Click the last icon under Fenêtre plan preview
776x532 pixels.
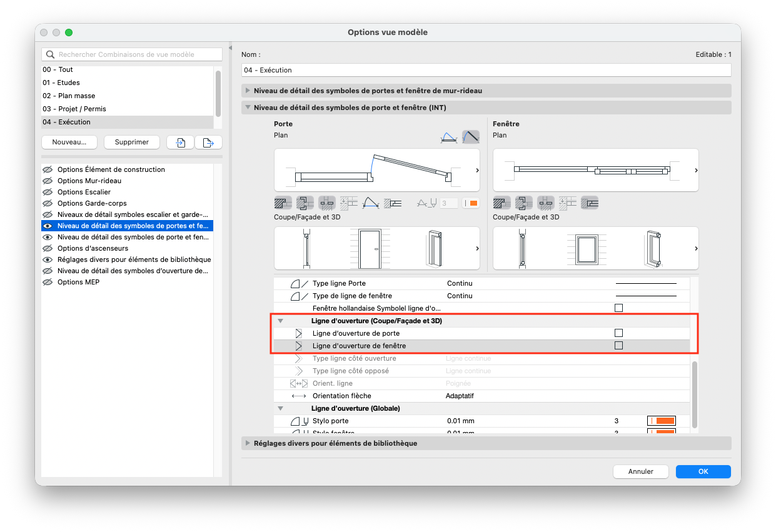tap(590, 203)
